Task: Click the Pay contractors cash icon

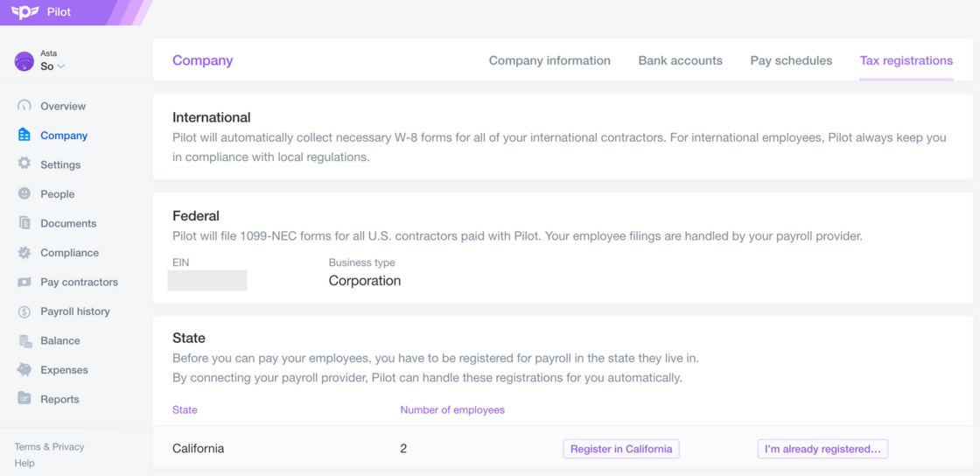Action: [x=24, y=282]
